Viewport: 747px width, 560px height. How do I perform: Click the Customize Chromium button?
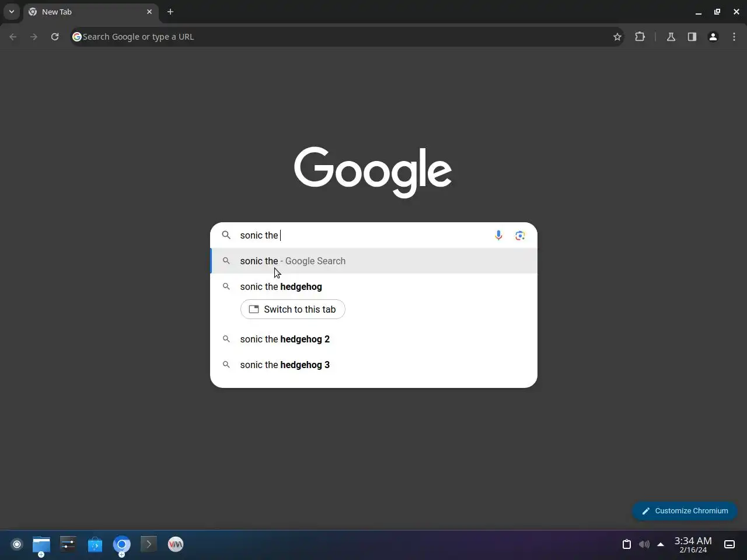pos(685,511)
